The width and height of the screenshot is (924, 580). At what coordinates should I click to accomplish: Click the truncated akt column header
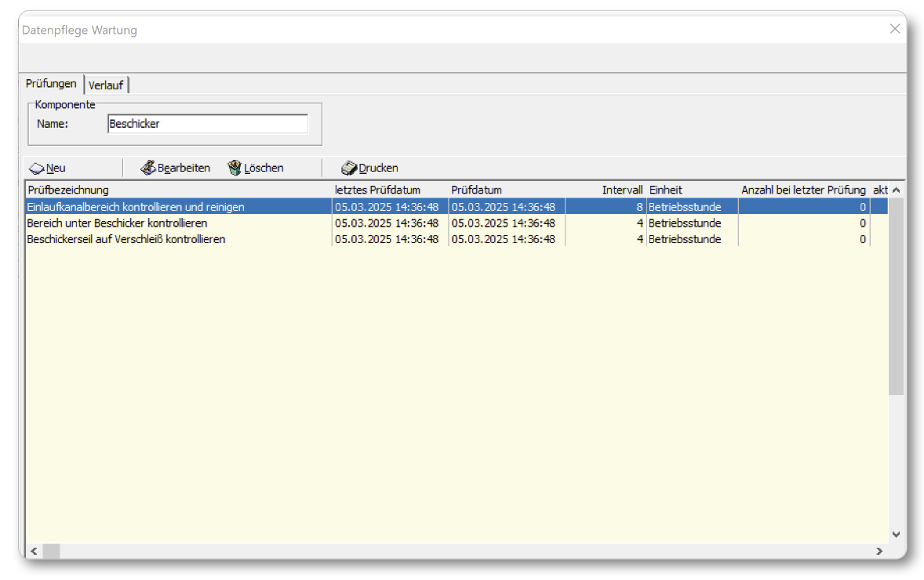(x=880, y=190)
